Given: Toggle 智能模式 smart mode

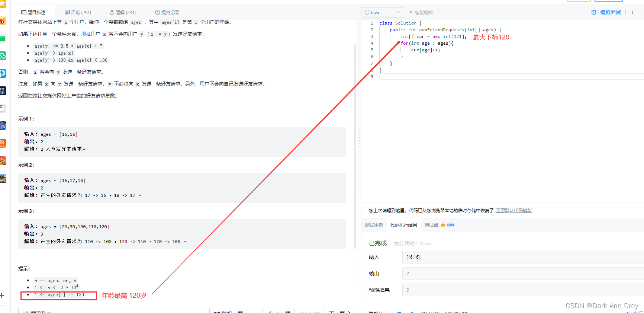Looking at the screenshot, I should pyautogui.click(x=421, y=12).
